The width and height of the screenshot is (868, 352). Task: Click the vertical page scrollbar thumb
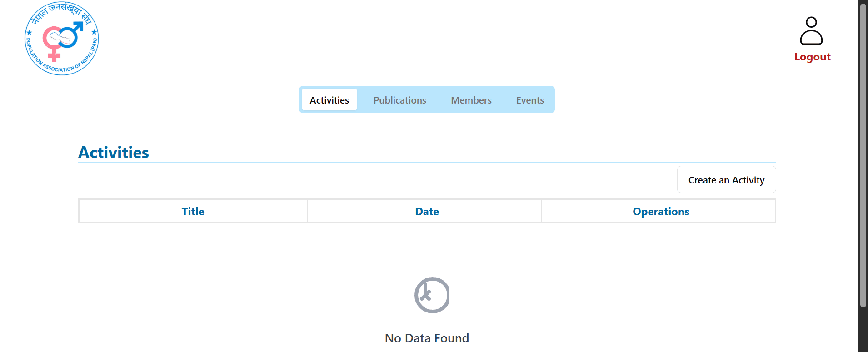863,154
